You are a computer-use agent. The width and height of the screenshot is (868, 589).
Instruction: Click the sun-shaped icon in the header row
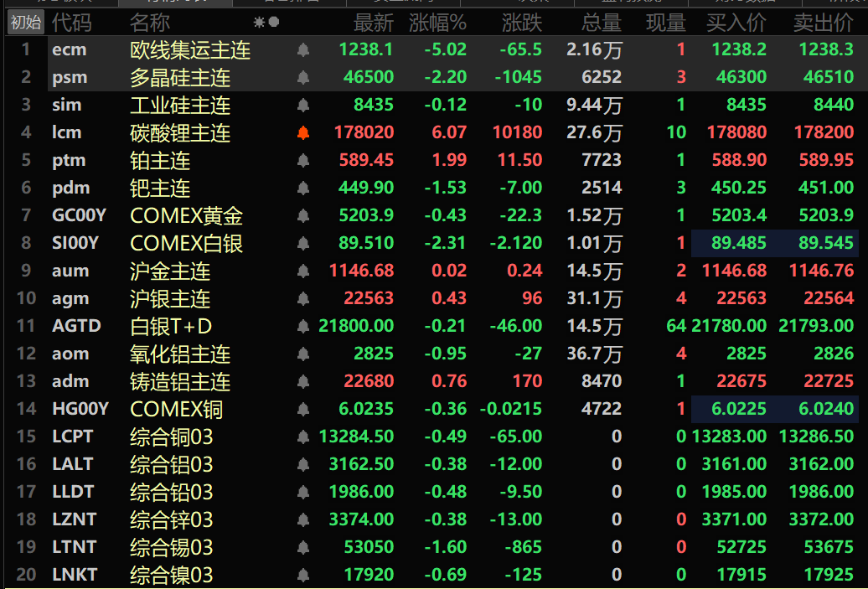tap(259, 22)
